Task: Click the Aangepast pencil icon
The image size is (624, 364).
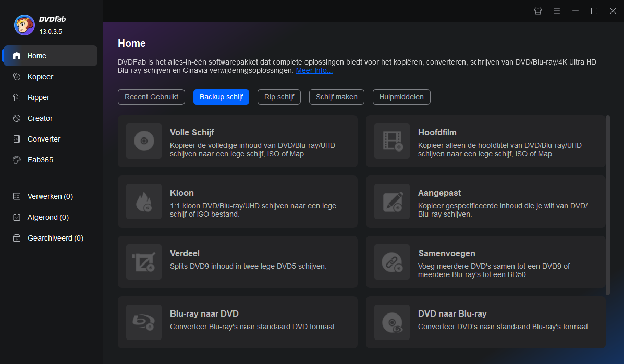Action: pos(392,202)
